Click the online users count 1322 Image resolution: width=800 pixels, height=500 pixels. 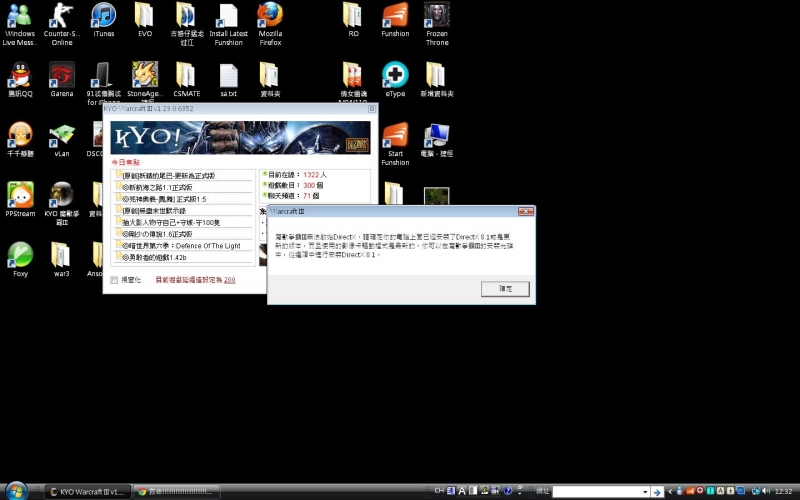click(x=311, y=175)
